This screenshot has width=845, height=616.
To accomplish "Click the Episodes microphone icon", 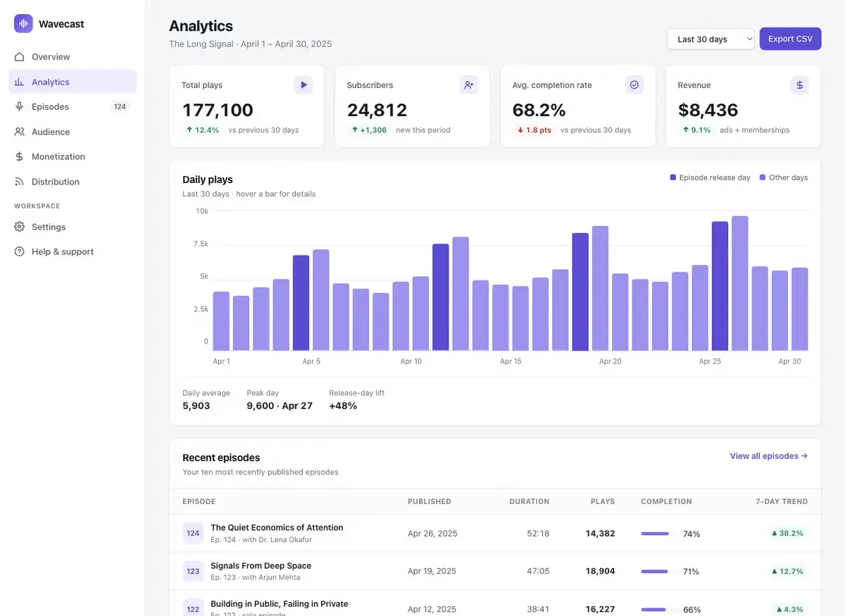I will (20, 106).
